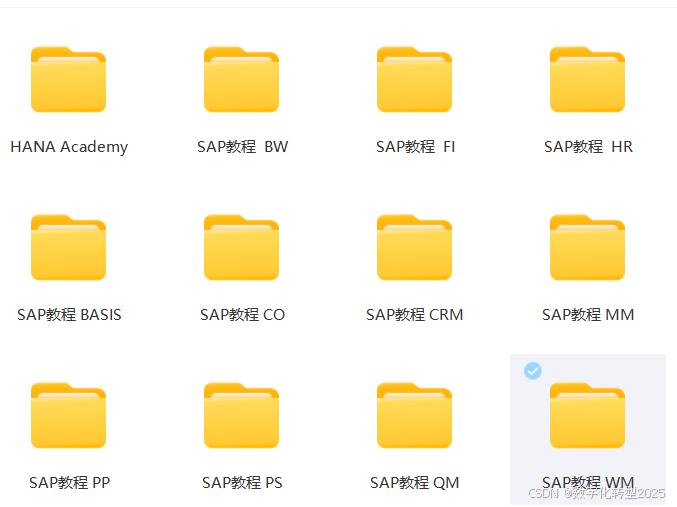Click the SAP教程 CO label text
Screen dimensions: 677x507
tap(242, 315)
